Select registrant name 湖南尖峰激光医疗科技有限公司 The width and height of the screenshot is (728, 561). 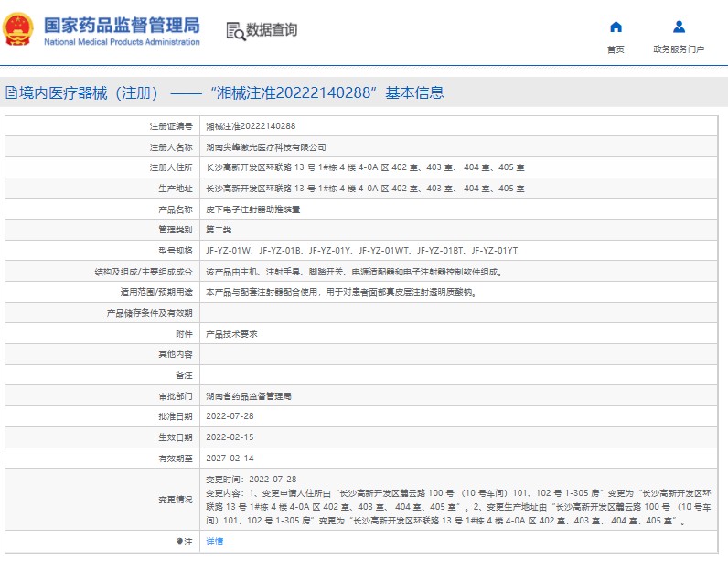266,147
